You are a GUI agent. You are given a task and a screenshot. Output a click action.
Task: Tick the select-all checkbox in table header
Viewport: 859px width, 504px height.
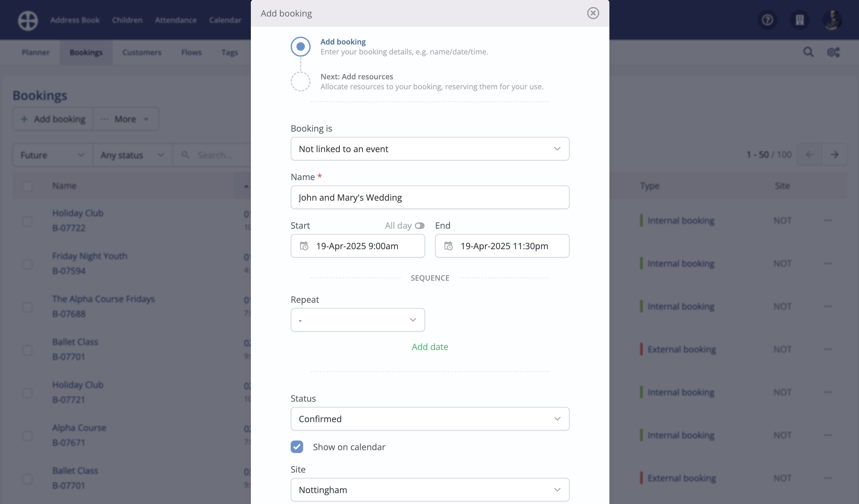pos(27,186)
